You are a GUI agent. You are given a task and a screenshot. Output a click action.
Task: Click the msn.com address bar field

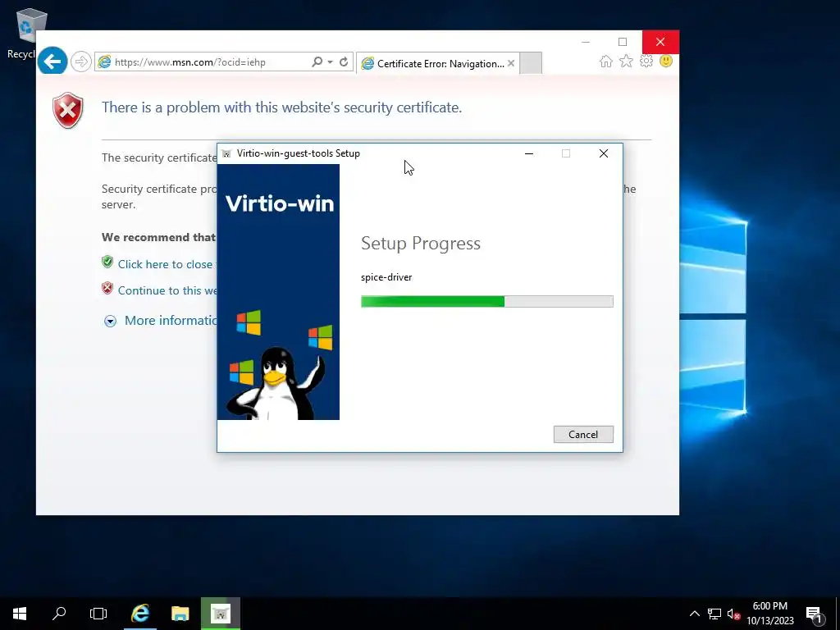203,62
